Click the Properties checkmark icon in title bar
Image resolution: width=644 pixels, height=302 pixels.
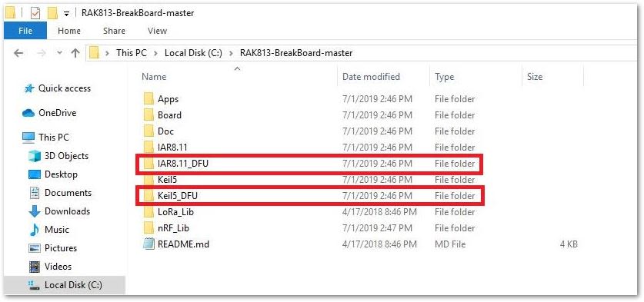(35, 14)
